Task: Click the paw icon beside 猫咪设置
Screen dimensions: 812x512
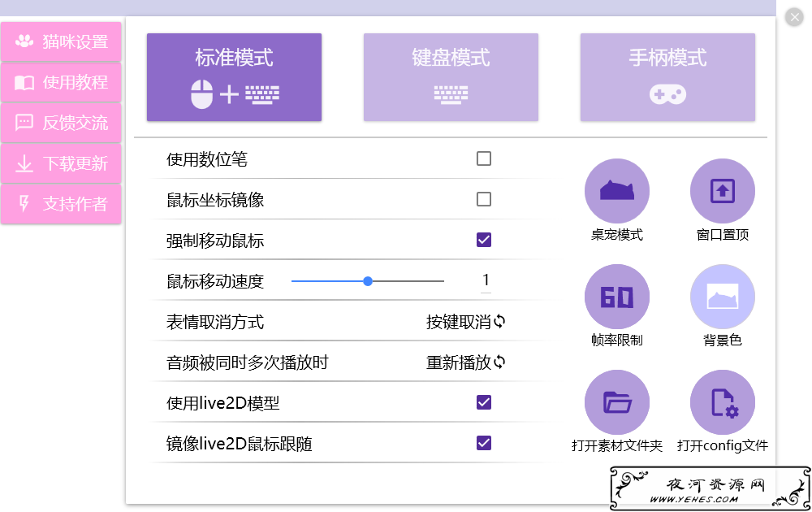Action: (x=24, y=41)
